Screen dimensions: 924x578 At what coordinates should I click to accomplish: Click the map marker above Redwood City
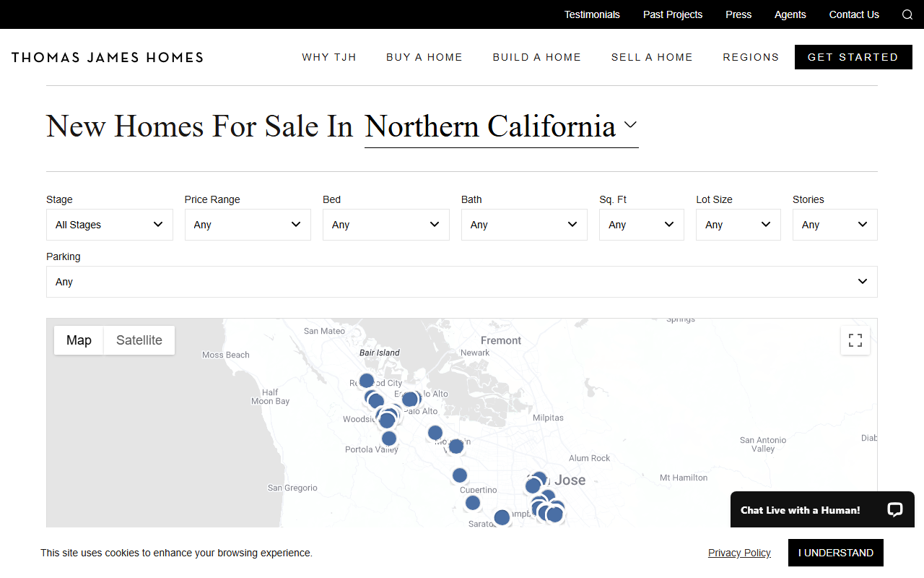[367, 381]
